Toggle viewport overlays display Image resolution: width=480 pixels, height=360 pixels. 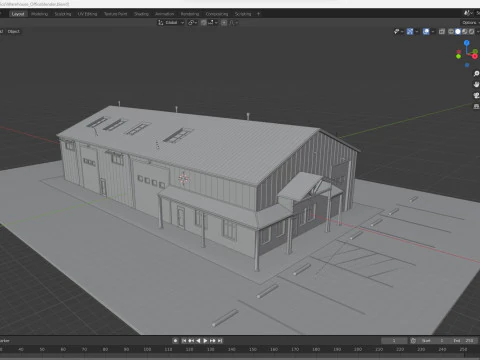click(426, 31)
